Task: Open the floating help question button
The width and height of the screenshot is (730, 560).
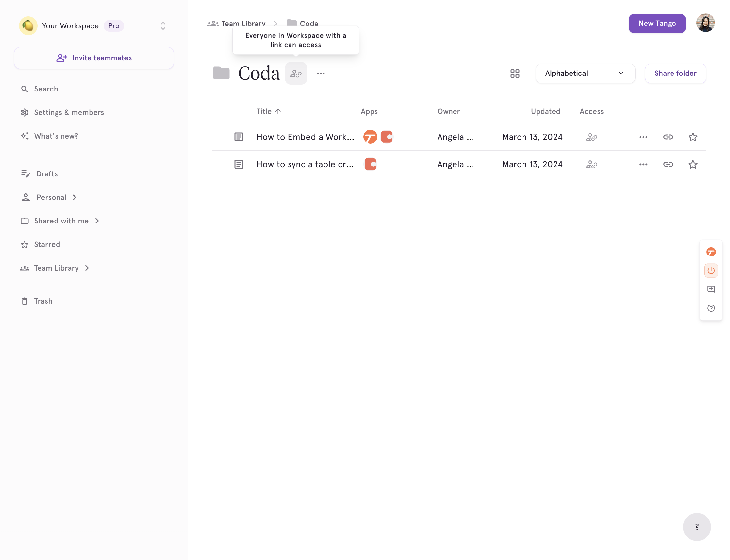Action: click(x=696, y=527)
